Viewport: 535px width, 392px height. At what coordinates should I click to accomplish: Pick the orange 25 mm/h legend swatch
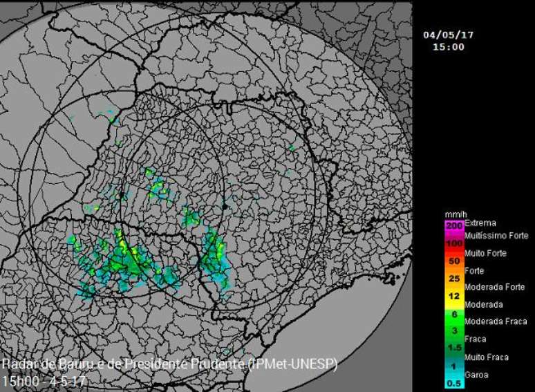(x=453, y=278)
